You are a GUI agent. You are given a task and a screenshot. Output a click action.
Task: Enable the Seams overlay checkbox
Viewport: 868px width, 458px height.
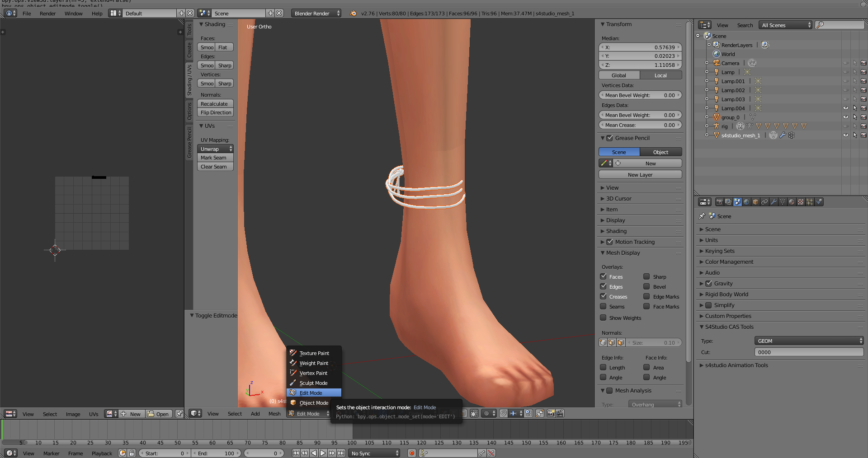603,306
